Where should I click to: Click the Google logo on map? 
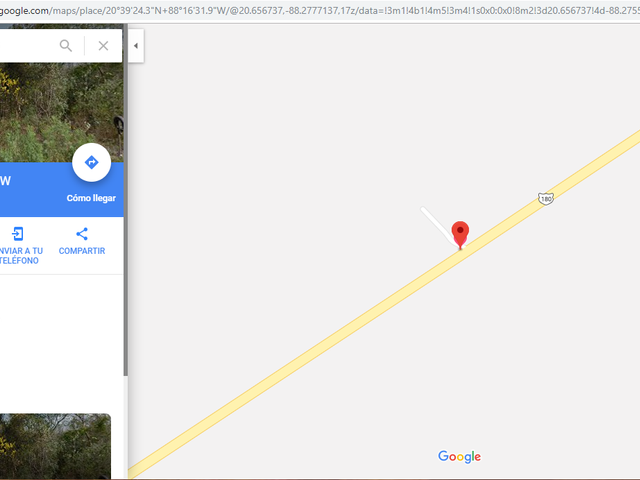(x=460, y=456)
